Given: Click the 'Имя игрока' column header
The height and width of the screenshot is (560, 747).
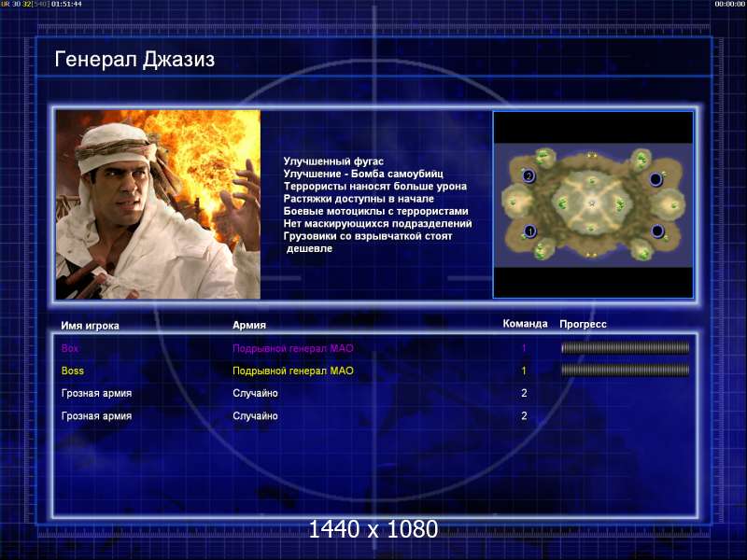Looking at the screenshot, I should coord(90,326).
